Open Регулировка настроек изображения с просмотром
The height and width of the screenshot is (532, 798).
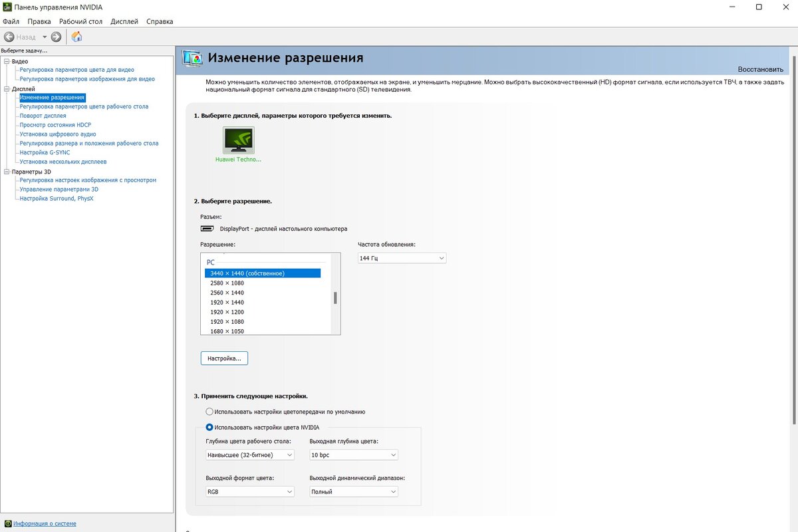point(88,180)
